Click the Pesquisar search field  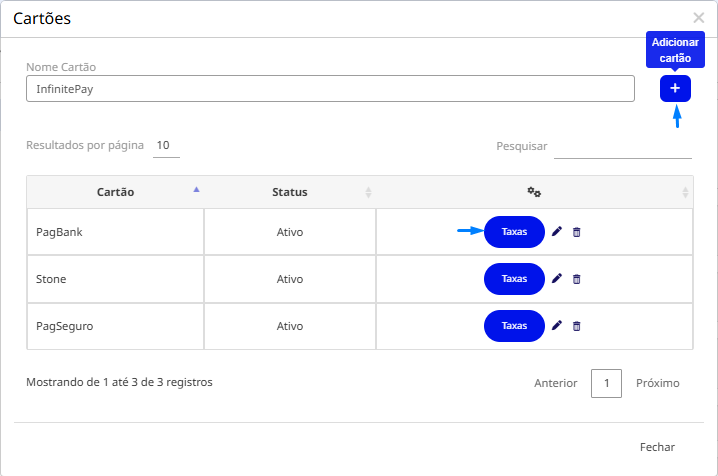point(622,147)
